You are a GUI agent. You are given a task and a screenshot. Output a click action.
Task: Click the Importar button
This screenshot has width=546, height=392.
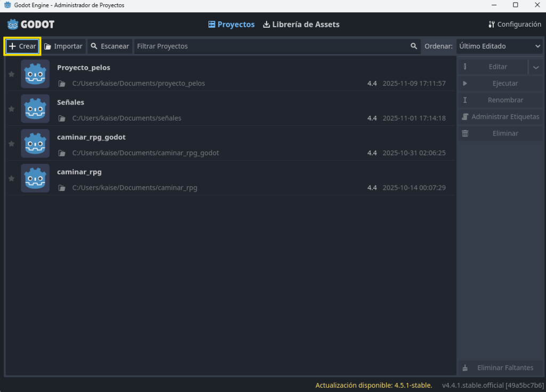tap(63, 46)
